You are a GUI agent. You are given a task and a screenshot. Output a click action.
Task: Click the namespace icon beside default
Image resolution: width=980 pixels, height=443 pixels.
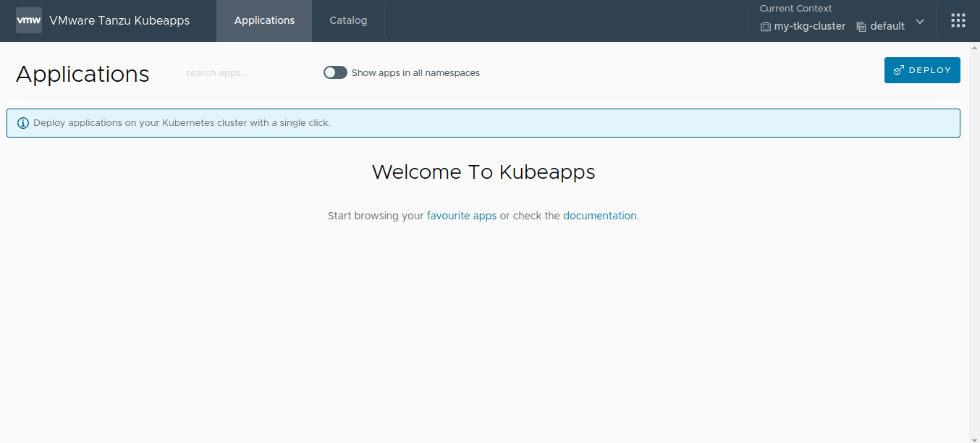pyautogui.click(x=861, y=26)
